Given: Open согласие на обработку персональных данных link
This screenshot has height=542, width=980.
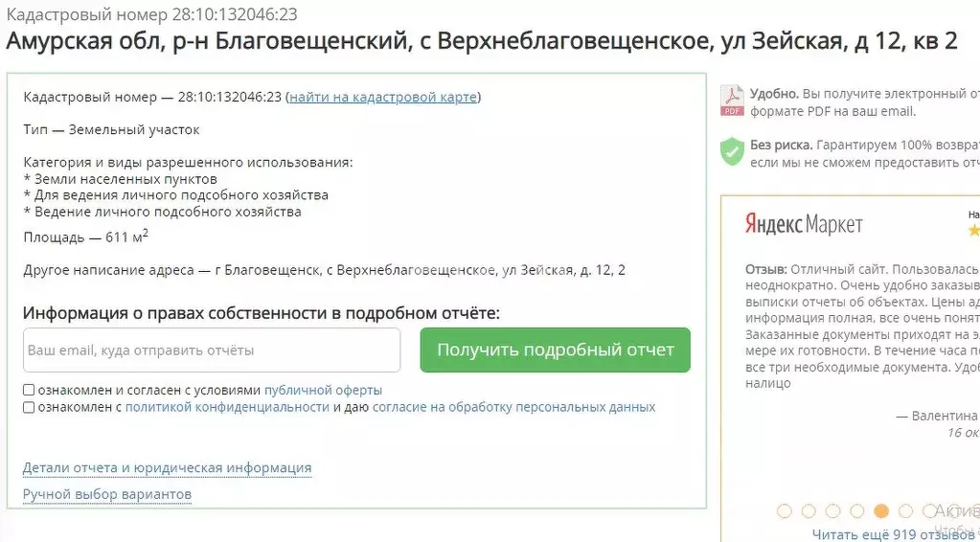Looking at the screenshot, I should (x=513, y=407).
